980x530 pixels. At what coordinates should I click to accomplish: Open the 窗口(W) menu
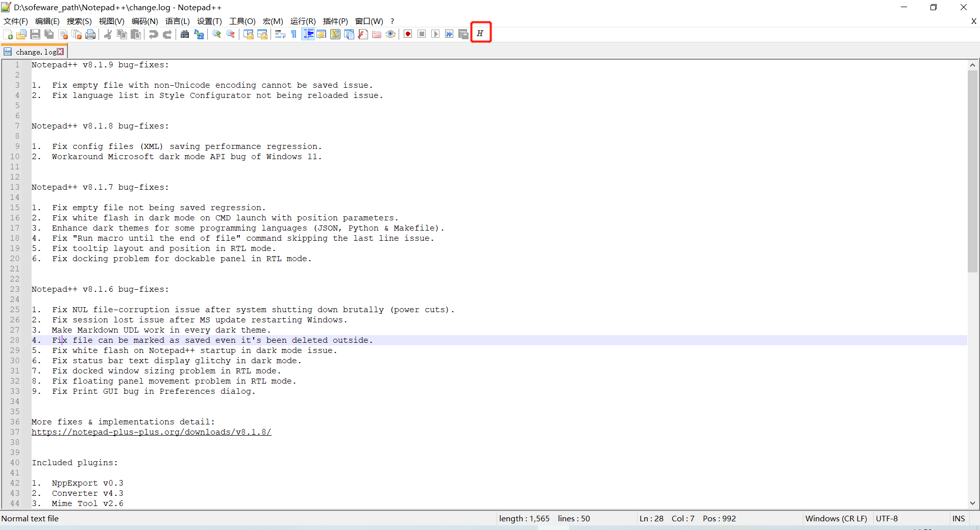[369, 21]
